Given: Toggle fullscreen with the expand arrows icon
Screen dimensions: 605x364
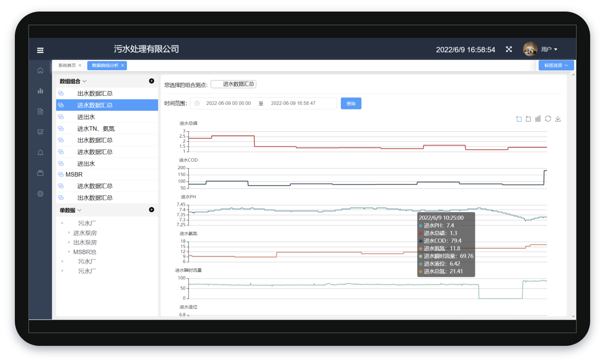Looking at the screenshot, I should coord(509,49).
